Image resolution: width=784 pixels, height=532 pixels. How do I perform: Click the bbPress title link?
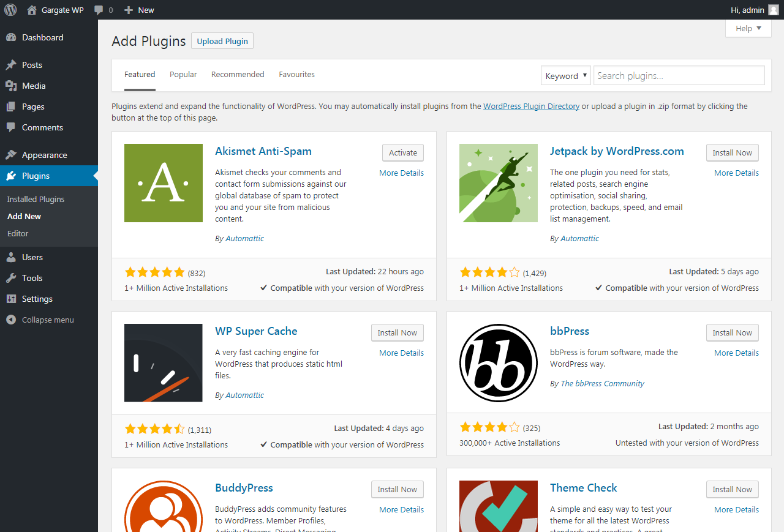tap(570, 331)
